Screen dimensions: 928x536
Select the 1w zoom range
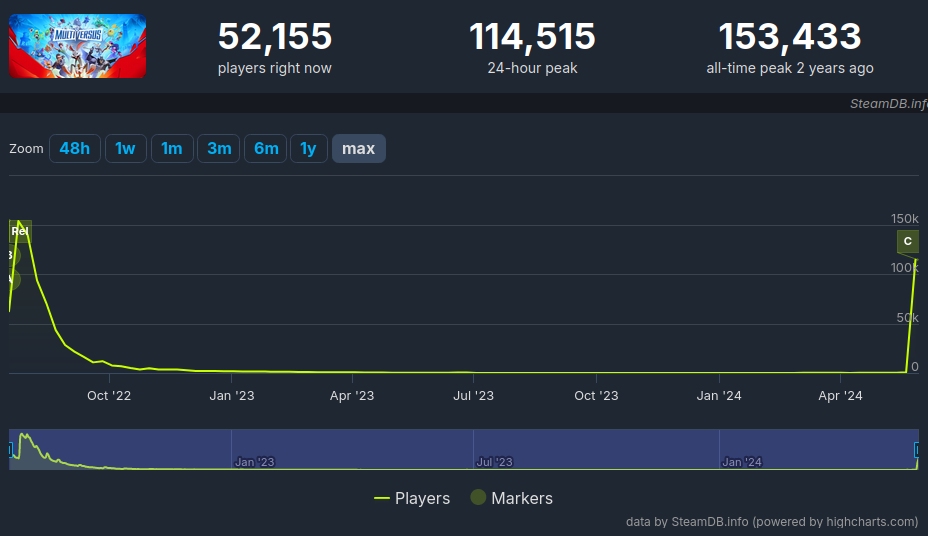(125, 149)
